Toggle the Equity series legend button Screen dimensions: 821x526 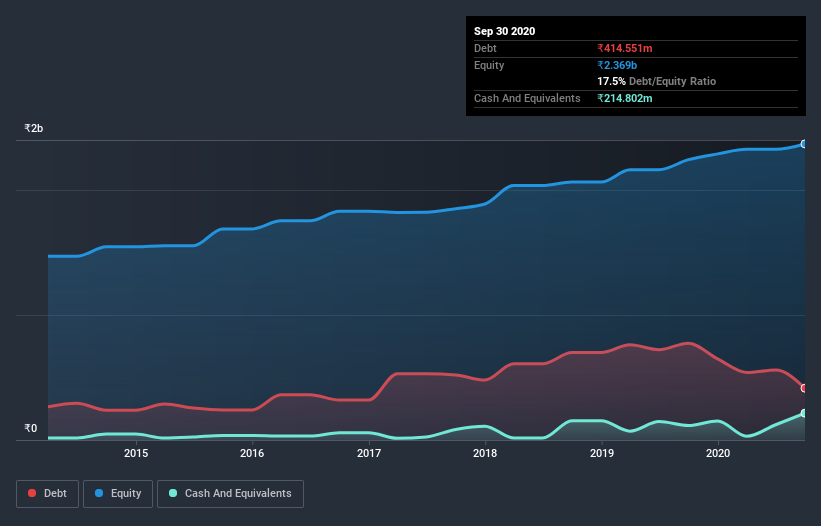pos(118,494)
